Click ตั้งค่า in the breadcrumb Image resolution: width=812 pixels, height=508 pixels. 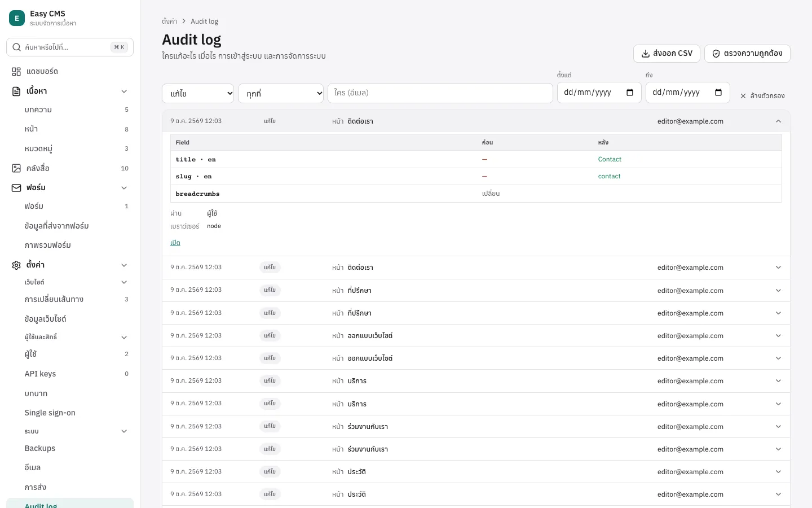coord(169,21)
